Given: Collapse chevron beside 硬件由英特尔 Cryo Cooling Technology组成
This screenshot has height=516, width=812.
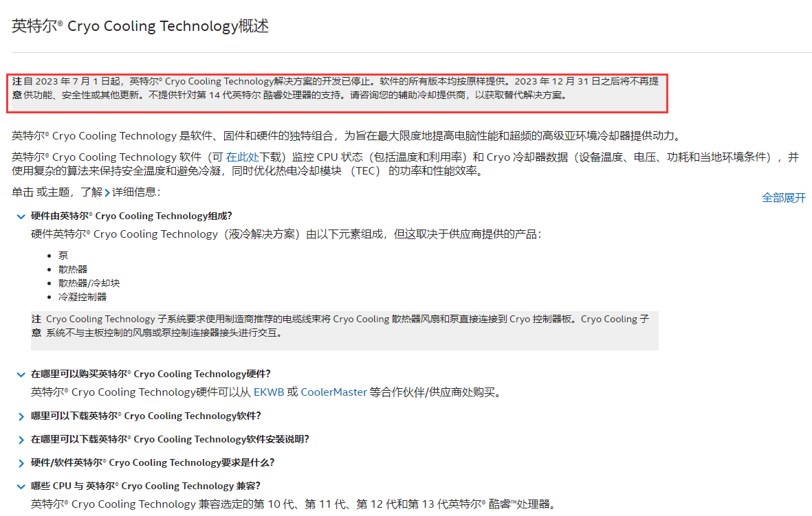Looking at the screenshot, I should tap(21, 217).
